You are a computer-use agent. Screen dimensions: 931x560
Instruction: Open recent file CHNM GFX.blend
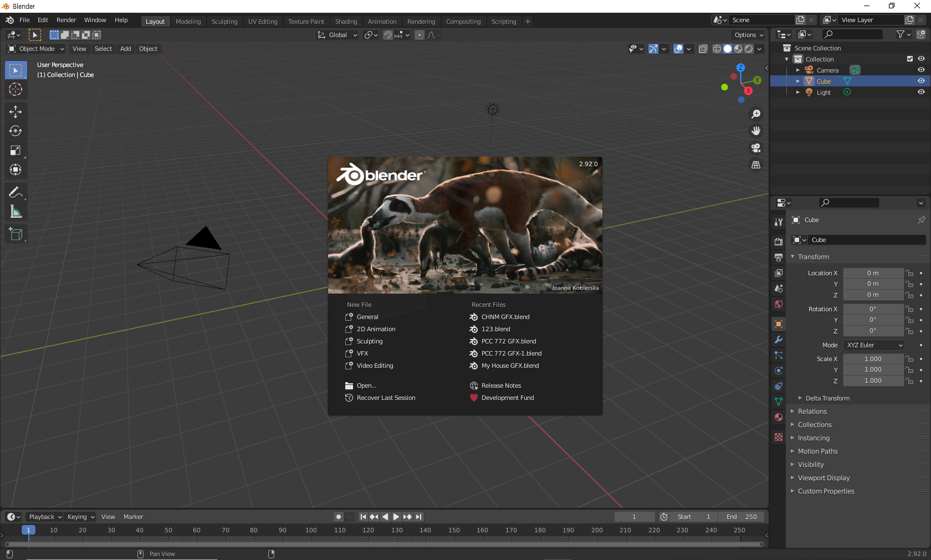[x=505, y=317]
